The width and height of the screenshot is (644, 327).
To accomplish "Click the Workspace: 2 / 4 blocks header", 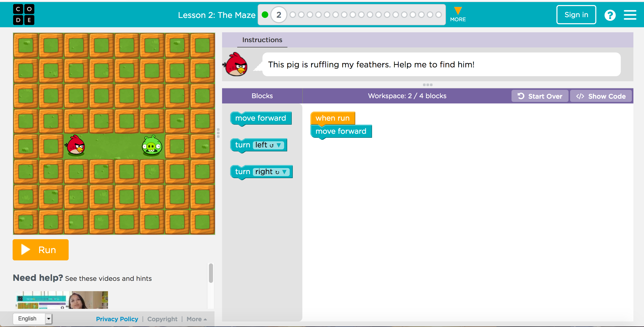I will [407, 96].
